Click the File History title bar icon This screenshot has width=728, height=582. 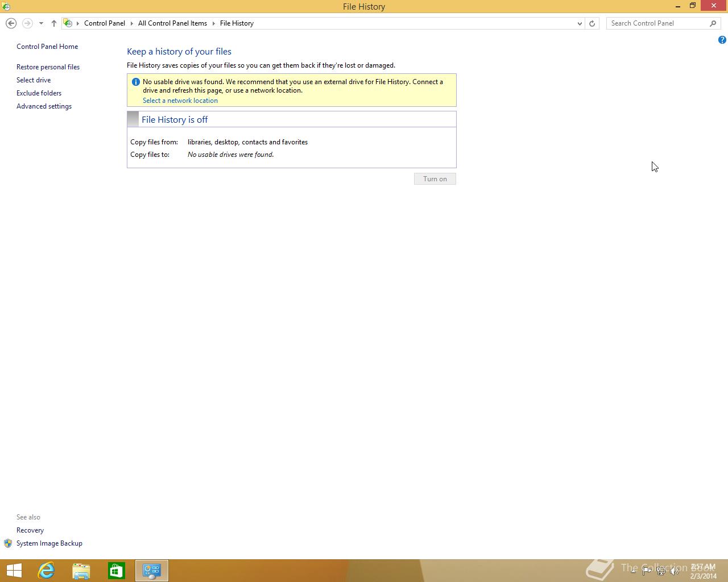6,6
